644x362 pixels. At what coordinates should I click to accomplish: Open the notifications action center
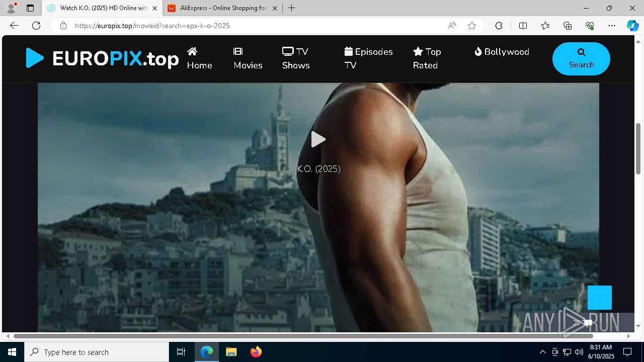627,352
